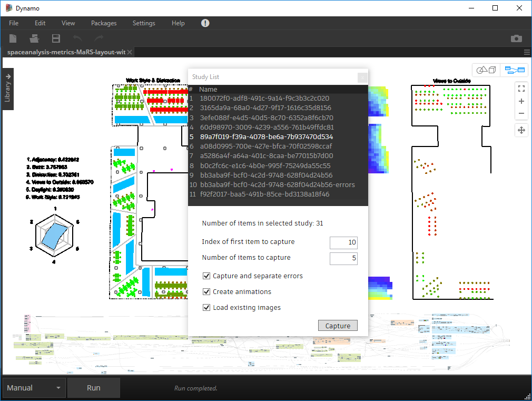This screenshot has height=401, width=532.
Task: Click the Undo arrow icon
Action: point(77,38)
